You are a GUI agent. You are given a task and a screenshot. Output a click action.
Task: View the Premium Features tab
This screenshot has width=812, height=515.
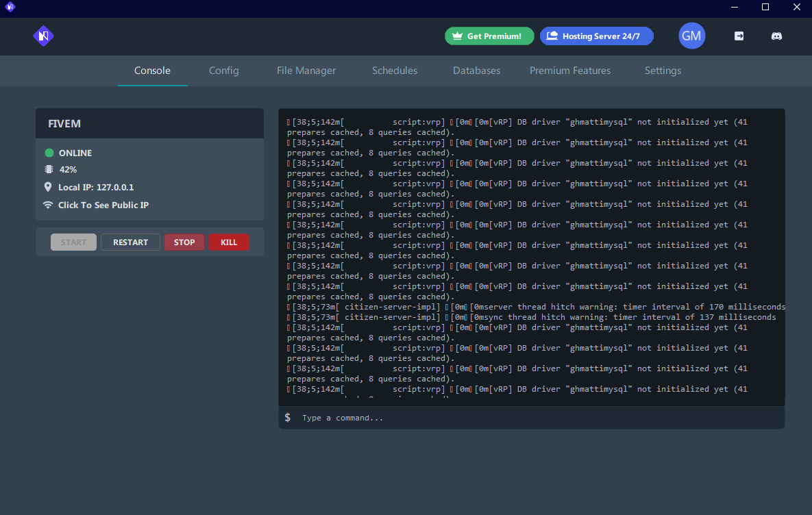[570, 71]
